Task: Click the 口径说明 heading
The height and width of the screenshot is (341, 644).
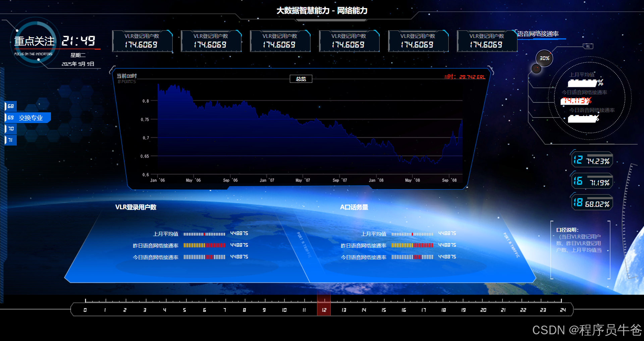Action: point(568,230)
